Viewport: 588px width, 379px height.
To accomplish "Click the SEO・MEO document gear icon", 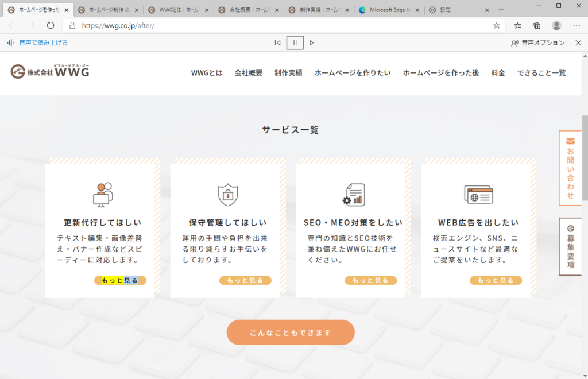I will pyautogui.click(x=353, y=195).
